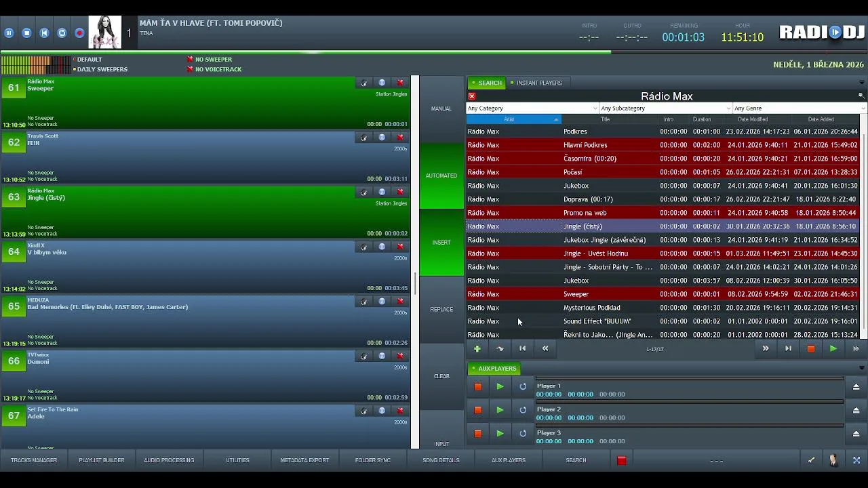Image resolution: width=868 pixels, height=488 pixels.
Task: Open PLAYLIST BUILDER
Action: [102, 460]
